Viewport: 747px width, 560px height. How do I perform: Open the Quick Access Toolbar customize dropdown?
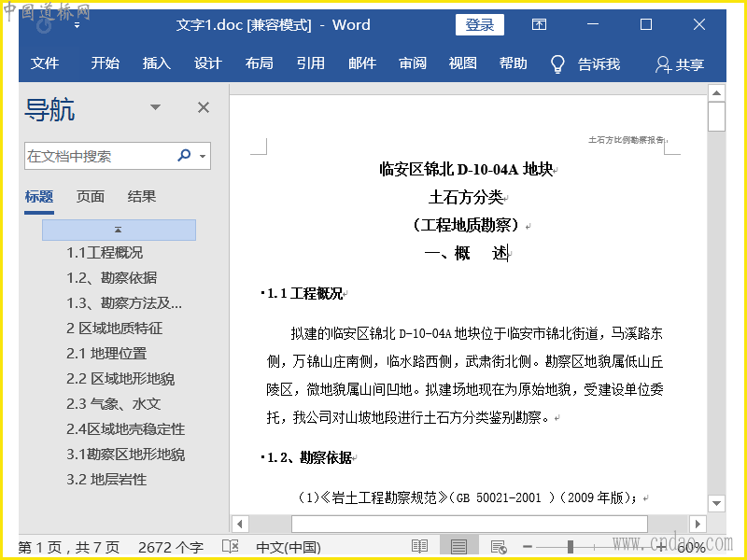pos(77,26)
